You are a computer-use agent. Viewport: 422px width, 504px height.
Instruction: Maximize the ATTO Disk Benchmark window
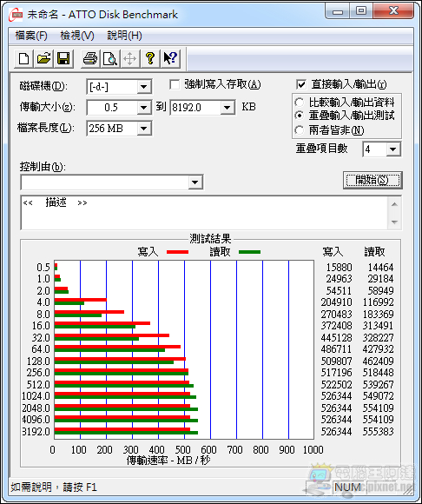pos(361,12)
